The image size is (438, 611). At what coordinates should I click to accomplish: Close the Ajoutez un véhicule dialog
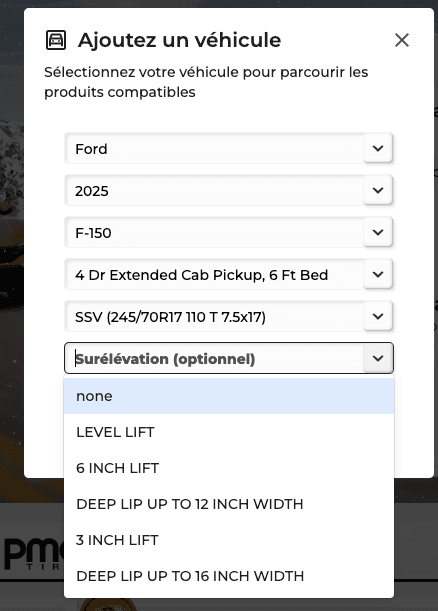(x=402, y=40)
